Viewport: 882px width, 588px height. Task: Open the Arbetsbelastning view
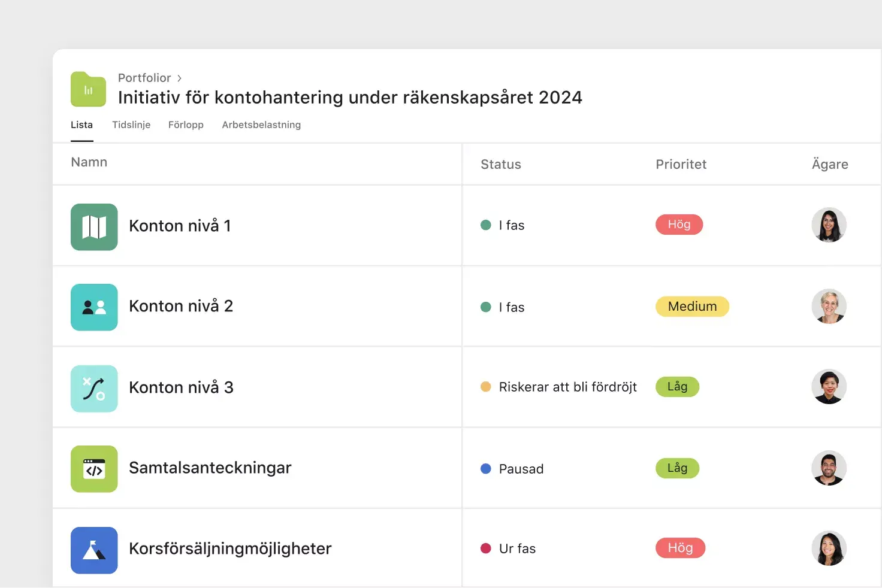(x=261, y=125)
